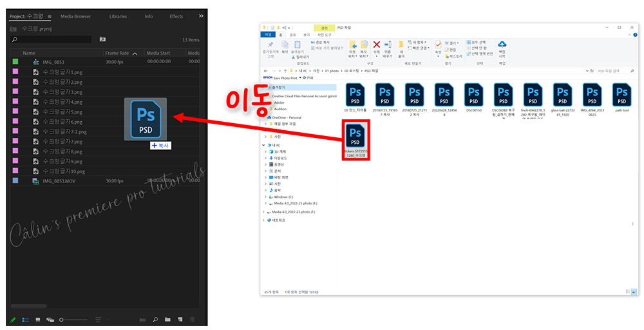Open 공유 ribbon tab in Explorer
Viewport: 644px width, 330px height.
(x=293, y=35)
